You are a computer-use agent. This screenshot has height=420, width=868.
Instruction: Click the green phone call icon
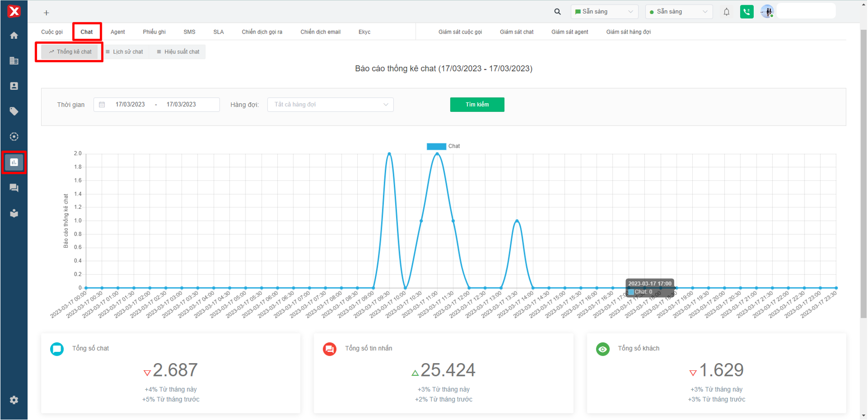[x=747, y=12]
